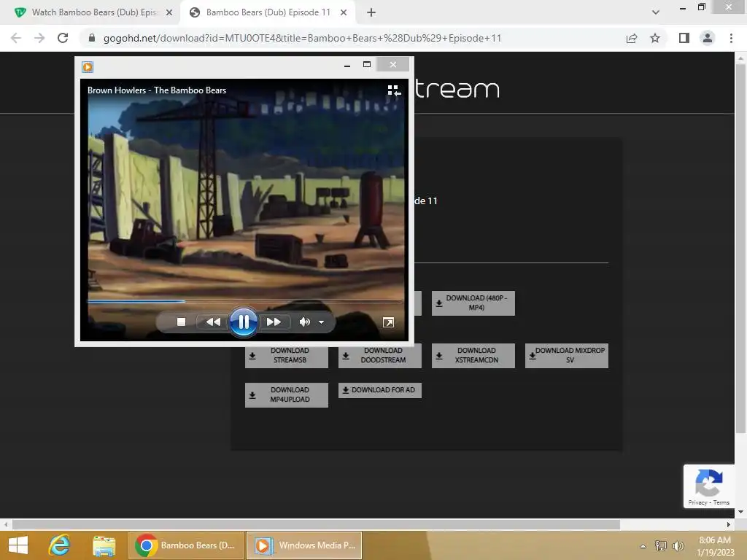Open reCAPTCHA Terms link
This screenshot has height=560, width=747.
point(721,502)
